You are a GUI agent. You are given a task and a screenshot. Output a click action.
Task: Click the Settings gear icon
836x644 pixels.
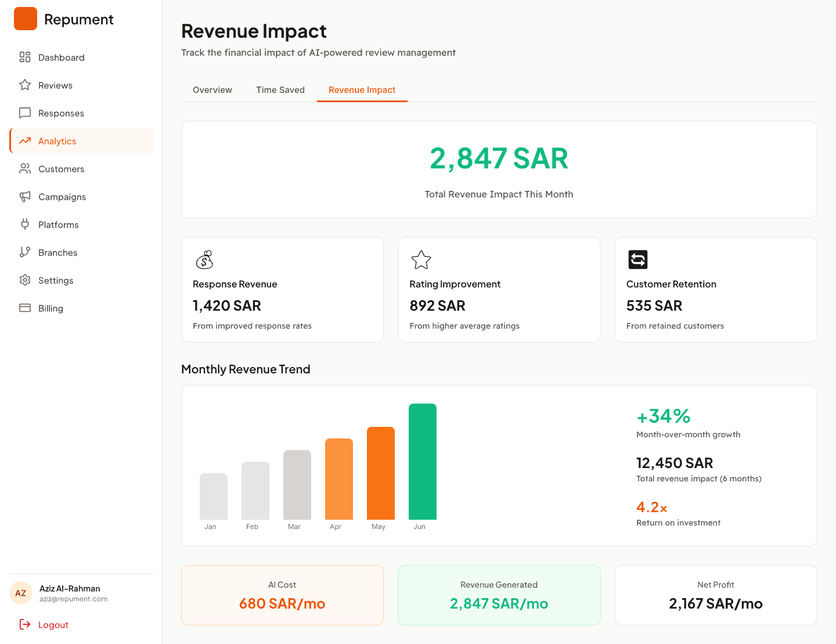coord(25,280)
